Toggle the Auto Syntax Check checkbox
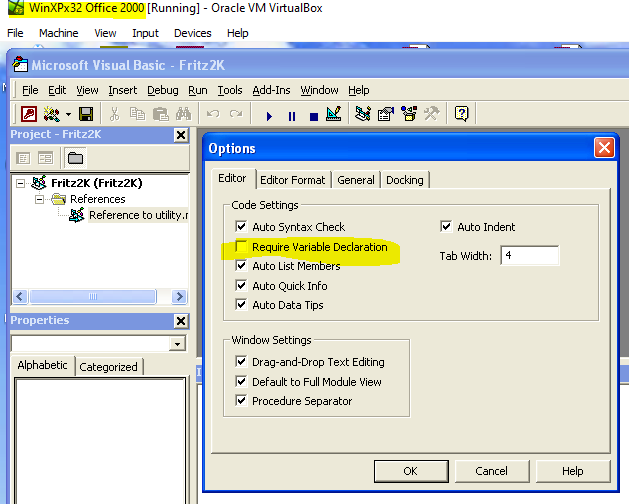629x504 pixels. pos(241,226)
